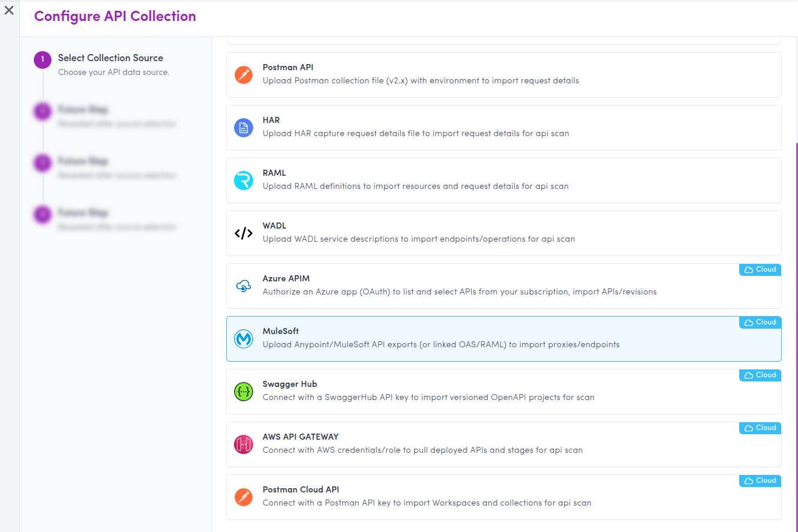The image size is (798, 532).
Task: Select the WADL service descriptions option
Action: [x=418, y=239]
